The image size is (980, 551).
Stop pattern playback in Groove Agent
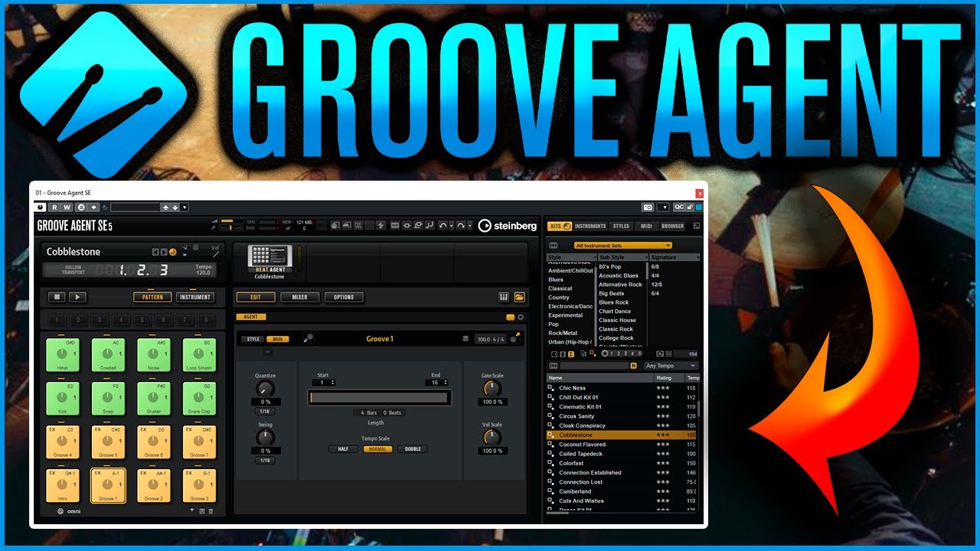(x=56, y=297)
